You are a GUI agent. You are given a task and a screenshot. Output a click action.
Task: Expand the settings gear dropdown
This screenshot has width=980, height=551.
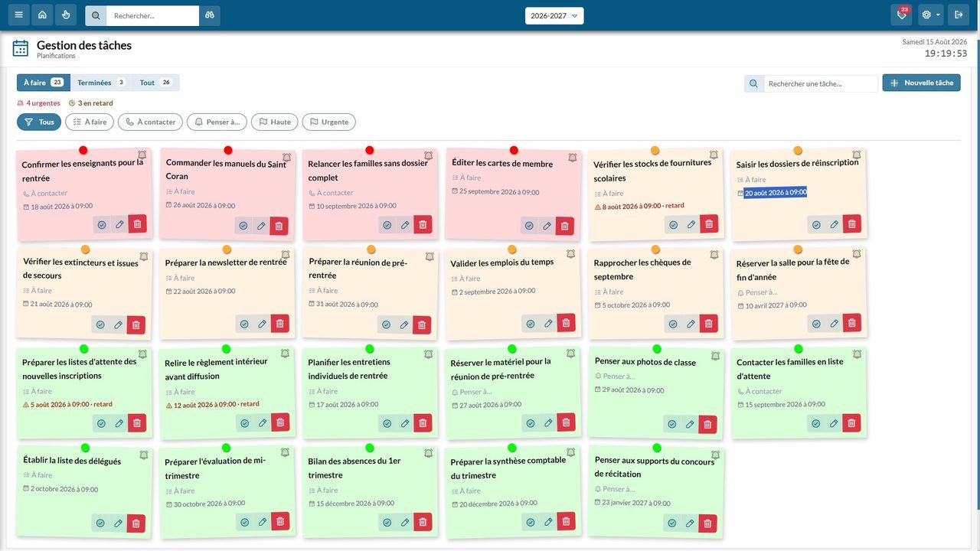coord(930,15)
